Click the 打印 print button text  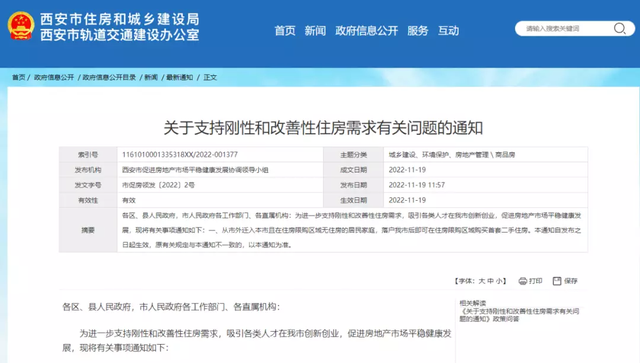536,281
